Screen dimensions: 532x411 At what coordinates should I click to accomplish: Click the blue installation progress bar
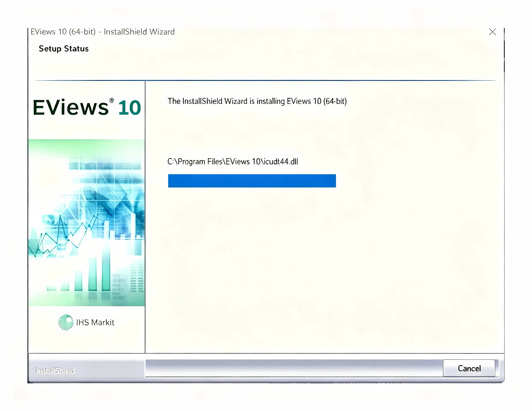click(252, 181)
